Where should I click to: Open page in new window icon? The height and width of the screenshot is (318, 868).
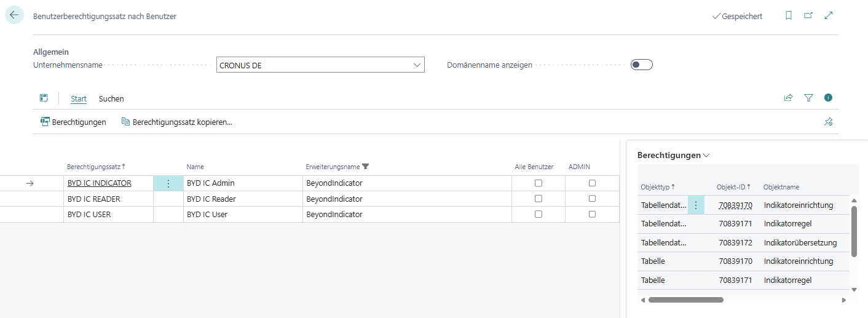[x=808, y=16]
